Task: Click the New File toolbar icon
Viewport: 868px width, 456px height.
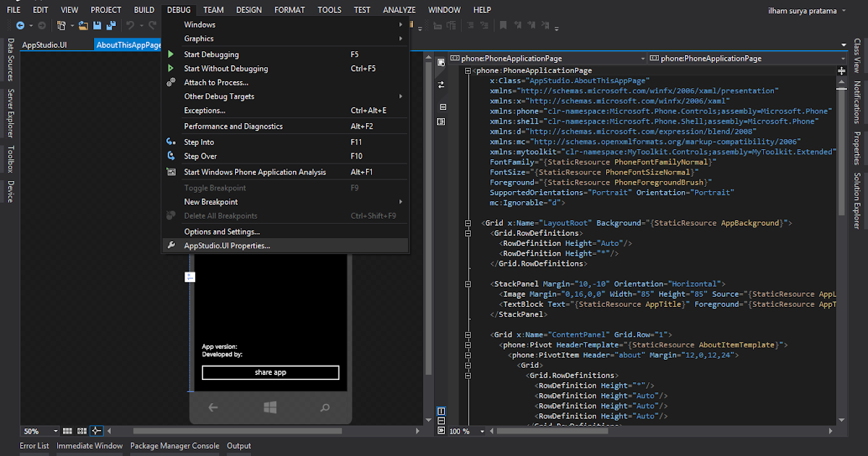Action: (61, 26)
